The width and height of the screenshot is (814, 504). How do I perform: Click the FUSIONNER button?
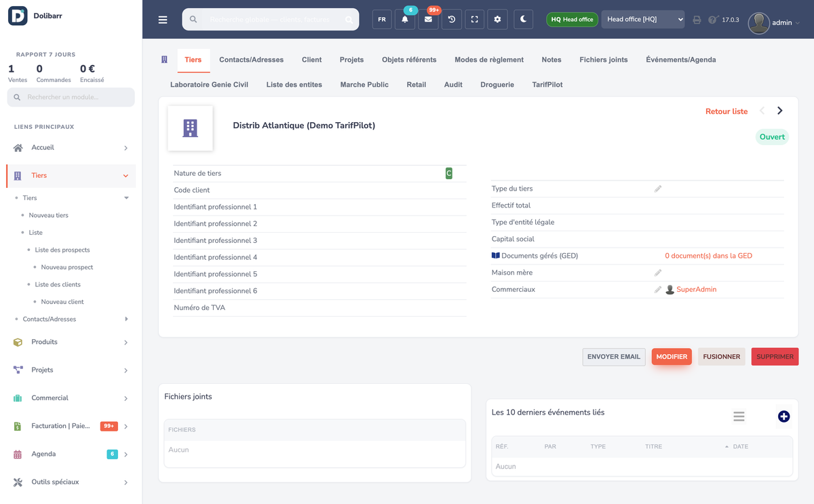pos(722,357)
